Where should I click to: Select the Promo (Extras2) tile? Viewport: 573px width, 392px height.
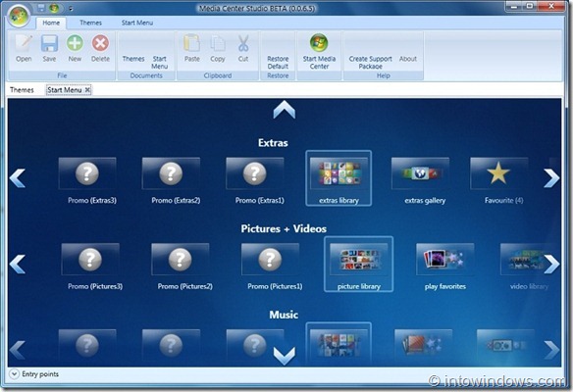point(172,180)
